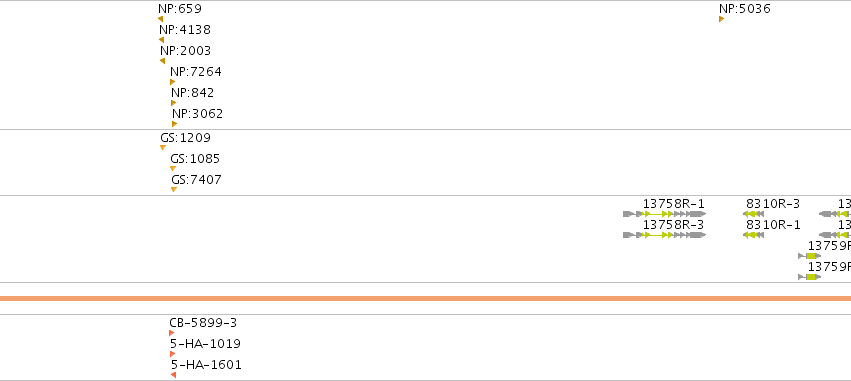
Task: Select the 5-HA-1019 feature label
Action: (205, 344)
